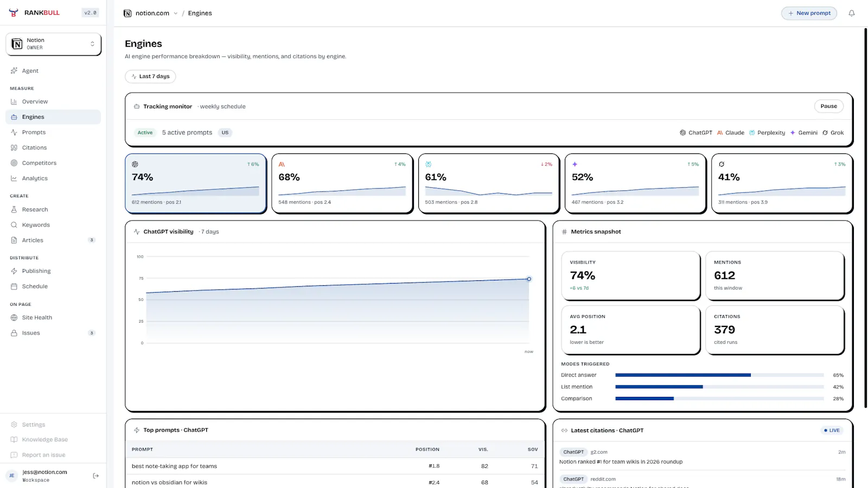Click the Competitors target icon in sidebar
Screen dimensions: 868x488
click(14, 163)
